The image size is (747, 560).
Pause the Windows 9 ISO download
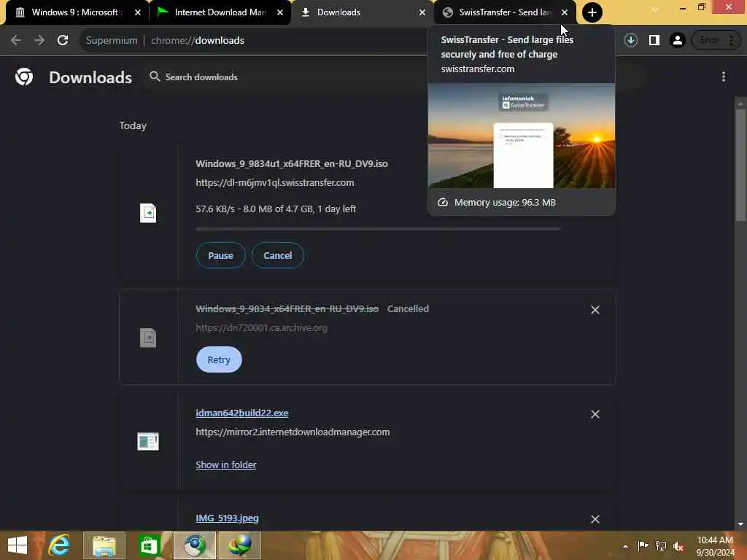(220, 255)
